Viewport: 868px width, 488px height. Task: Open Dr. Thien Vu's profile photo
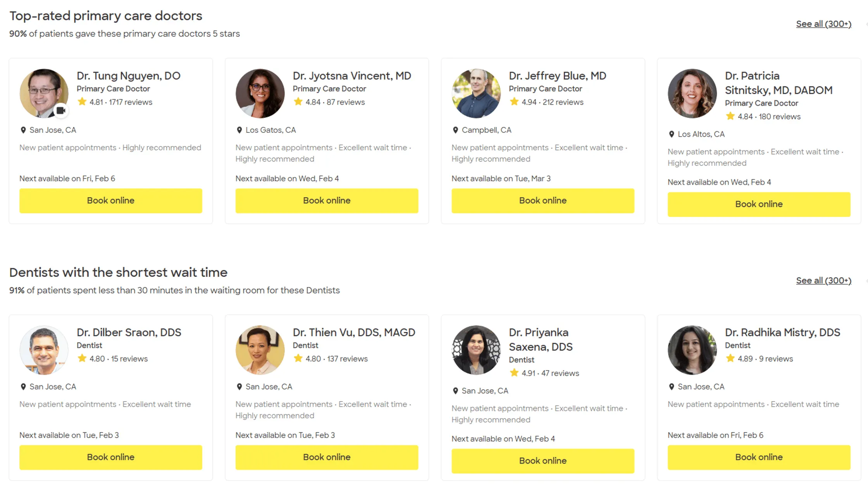click(x=260, y=350)
